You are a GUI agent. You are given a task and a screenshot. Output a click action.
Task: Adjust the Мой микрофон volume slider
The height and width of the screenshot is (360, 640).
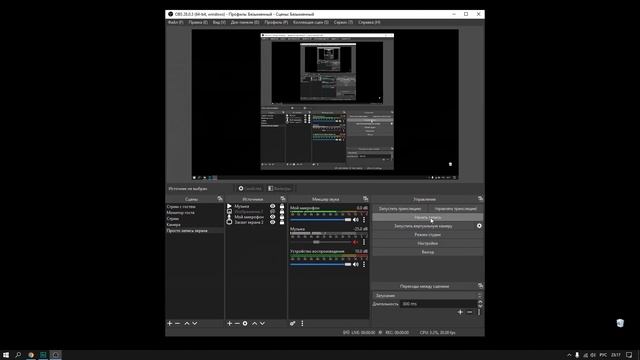pyautogui.click(x=320, y=220)
